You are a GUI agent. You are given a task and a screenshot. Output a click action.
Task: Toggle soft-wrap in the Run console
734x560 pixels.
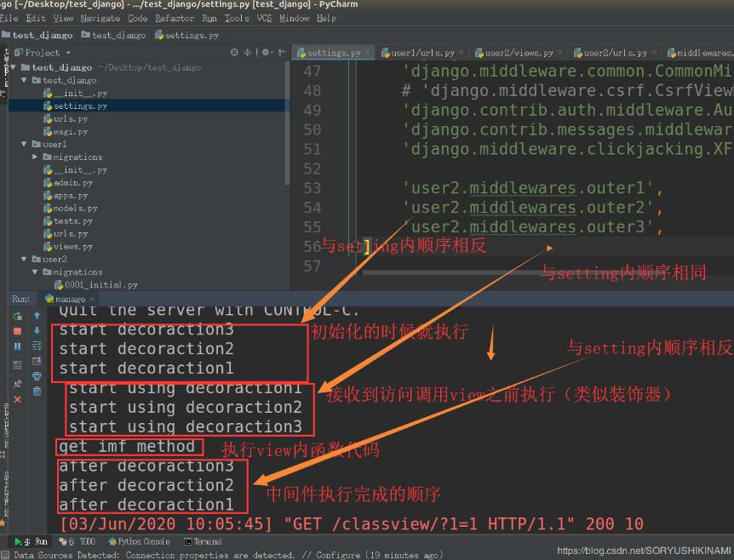coord(37,346)
